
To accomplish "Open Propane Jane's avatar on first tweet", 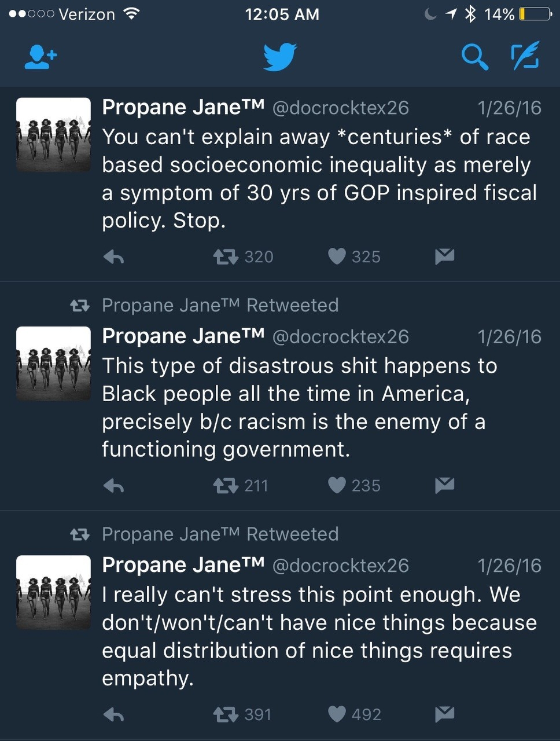I will [53, 135].
